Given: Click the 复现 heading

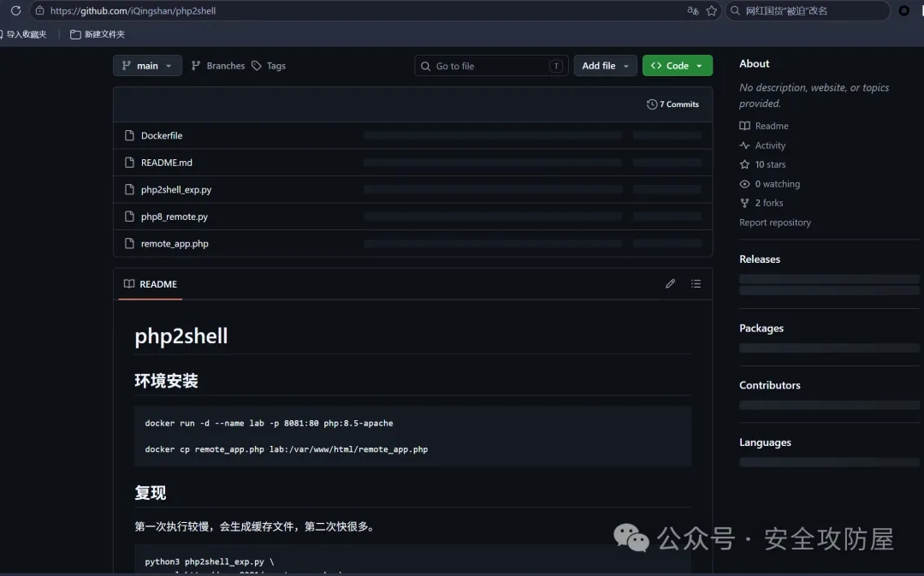Looking at the screenshot, I should pos(151,493).
